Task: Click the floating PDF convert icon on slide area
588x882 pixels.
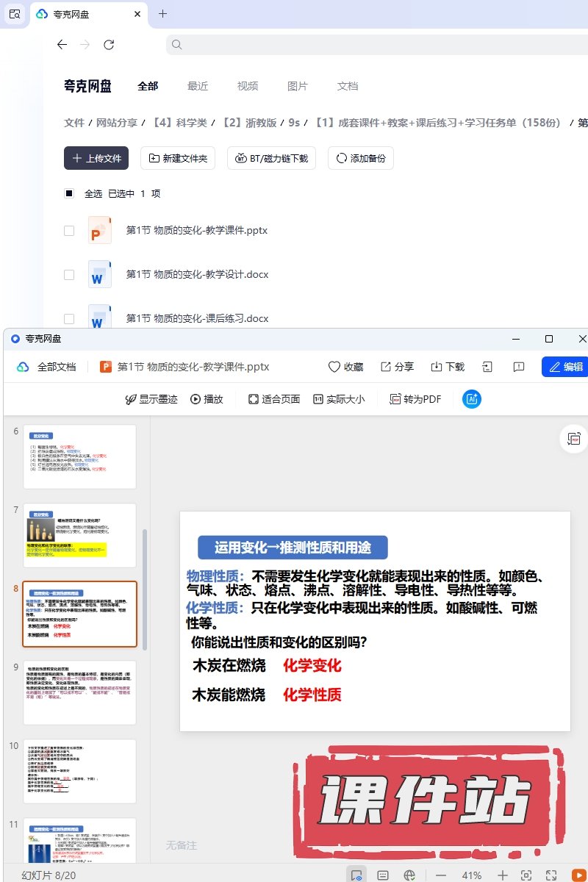Action: [x=573, y=439]
